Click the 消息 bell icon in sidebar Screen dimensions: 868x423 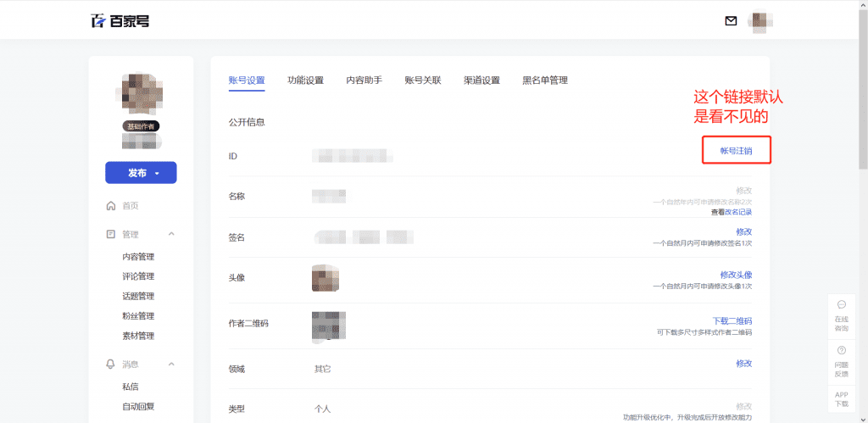click(x=110, y=365)
